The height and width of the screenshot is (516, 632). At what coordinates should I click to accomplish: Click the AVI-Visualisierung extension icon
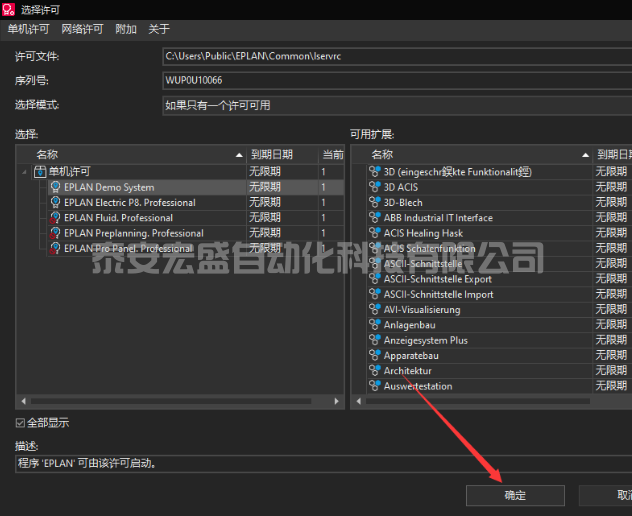click(x=375, y=310)
